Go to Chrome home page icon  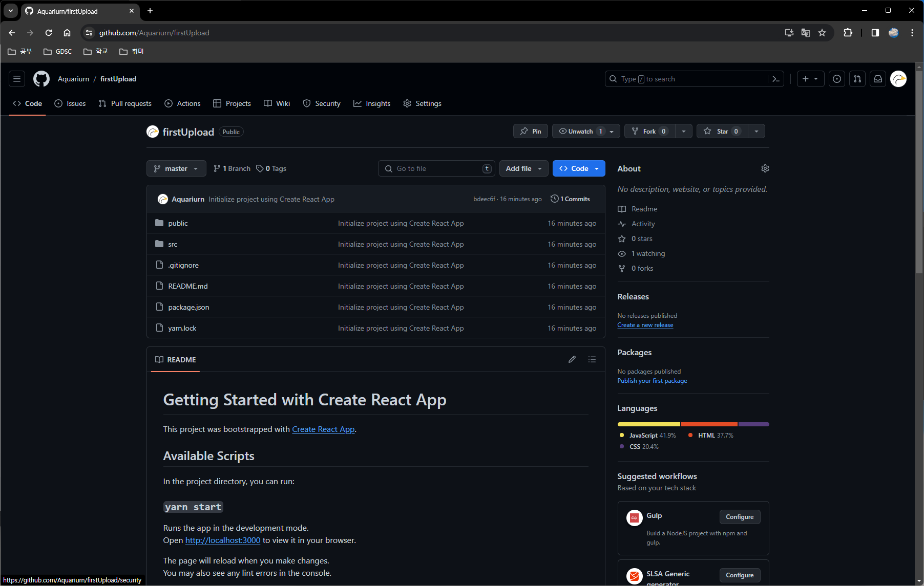coord(67,33)
